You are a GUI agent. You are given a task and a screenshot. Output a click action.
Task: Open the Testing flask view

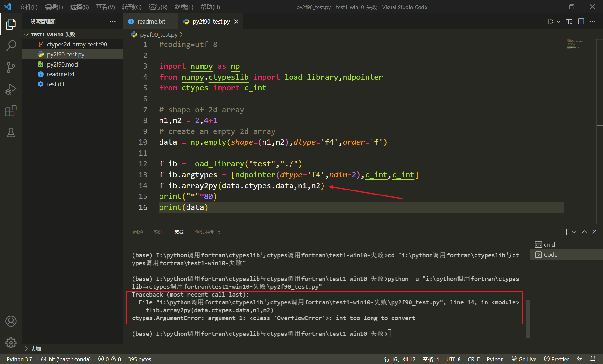pyautogui.click(x=11, y=133)
